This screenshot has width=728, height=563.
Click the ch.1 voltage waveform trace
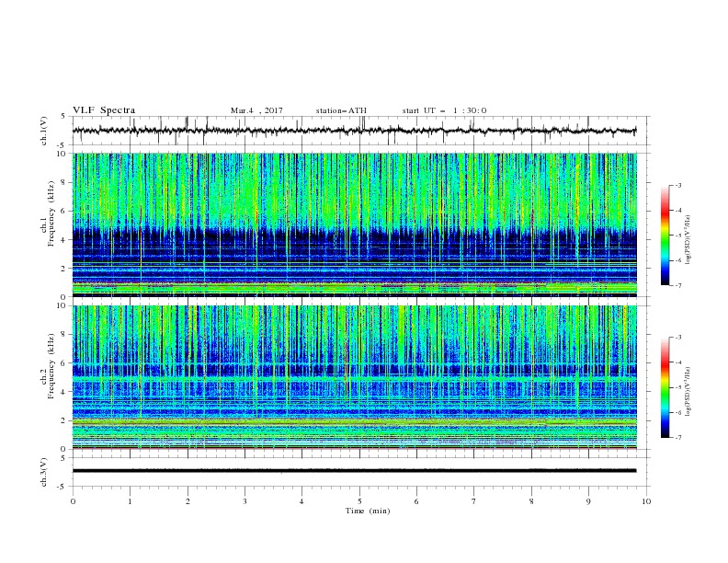tap(354, 131)
